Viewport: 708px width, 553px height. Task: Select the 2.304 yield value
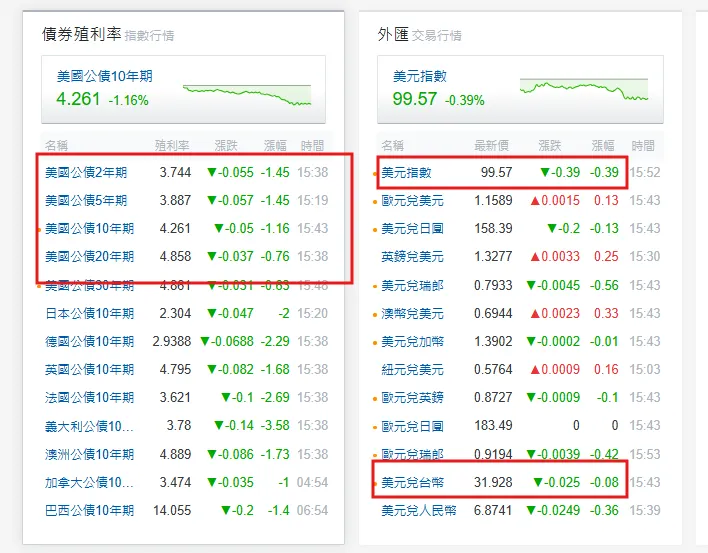tap(175, 313)
